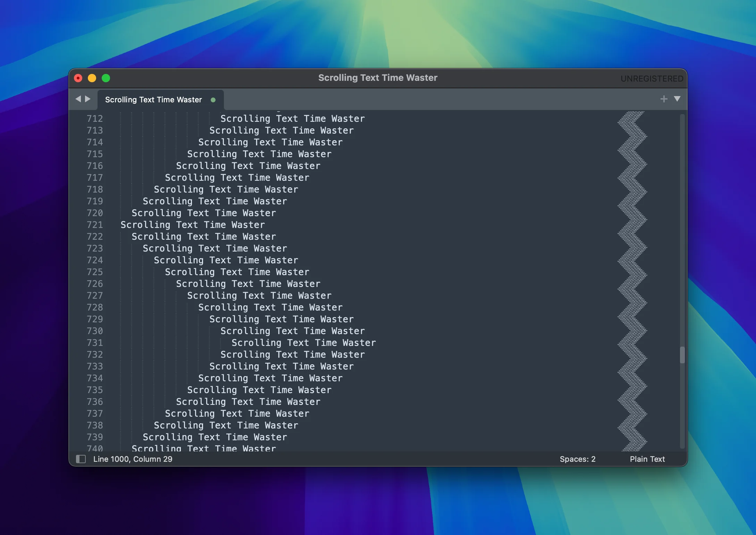Open the Spaces: 2 indentation menu
The image size is (756, 535).
578,459
